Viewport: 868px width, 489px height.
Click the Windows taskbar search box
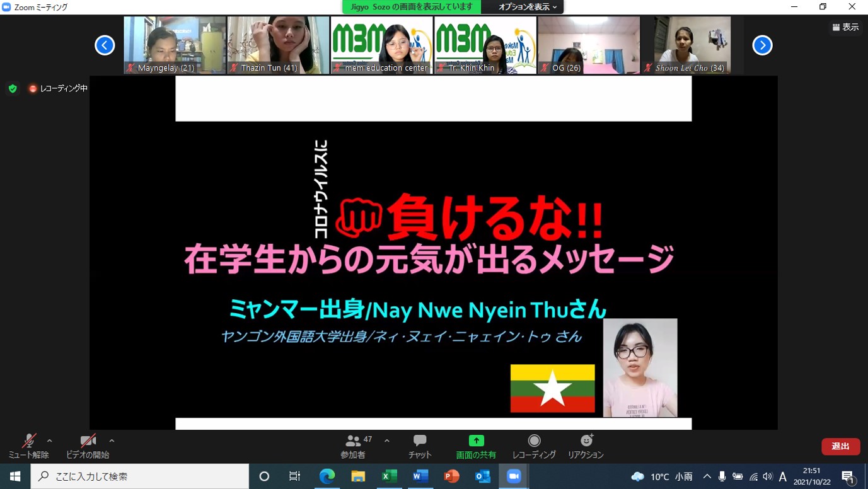point(140,476)
